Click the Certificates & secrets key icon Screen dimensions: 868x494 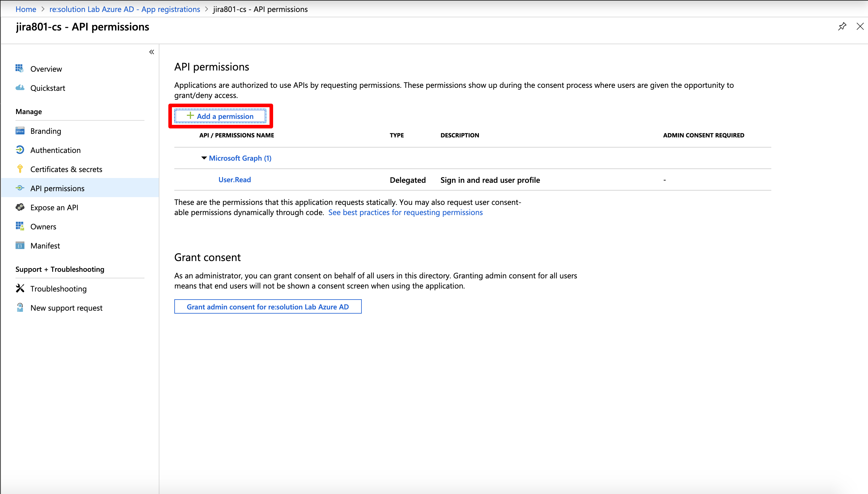pyautogui.click(x=20, y=169)
